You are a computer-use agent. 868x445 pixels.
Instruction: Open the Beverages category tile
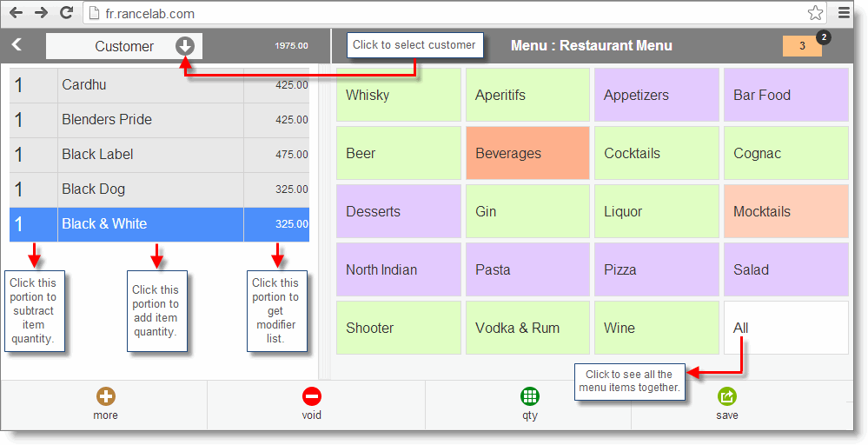coord(527,153)
